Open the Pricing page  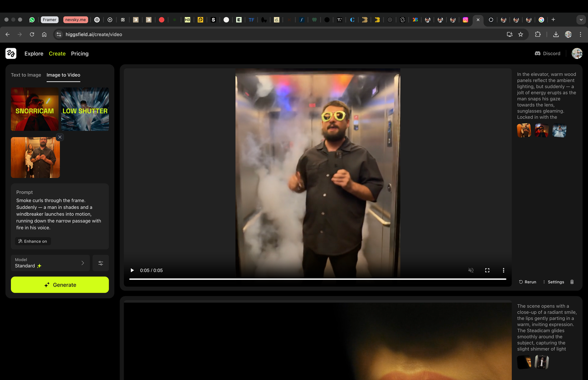pyautogui.click(x=80, y=53)
